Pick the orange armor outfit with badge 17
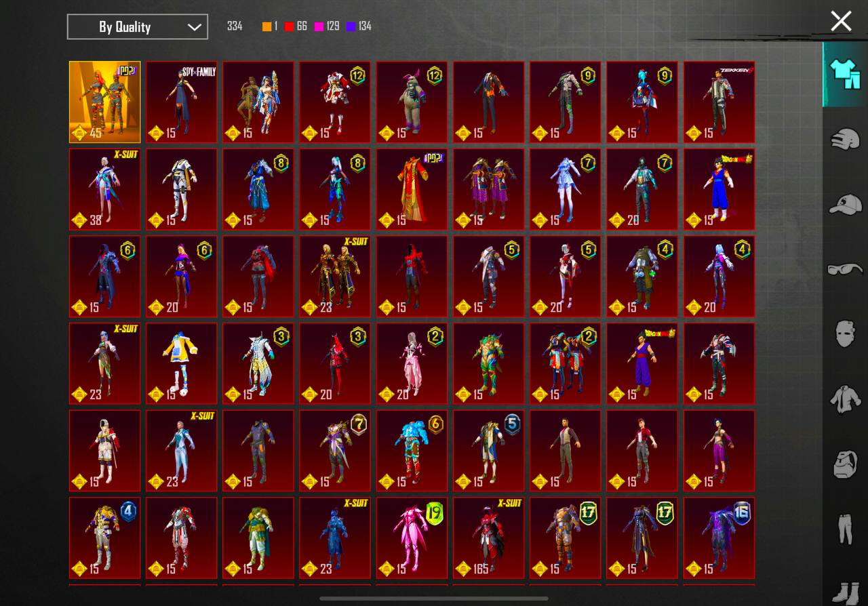 point(566,538)
